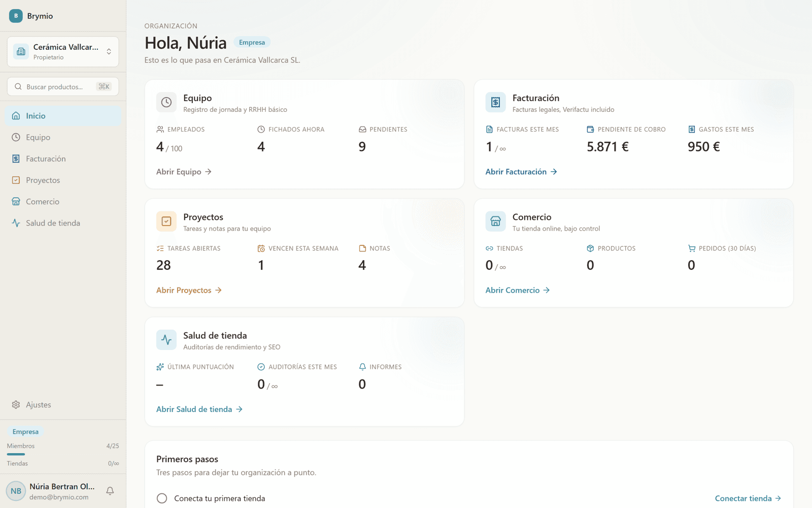Click the Informes bell icon
Image resolution: width=812 pixels, height=508 pixels.
click(362, 367)
